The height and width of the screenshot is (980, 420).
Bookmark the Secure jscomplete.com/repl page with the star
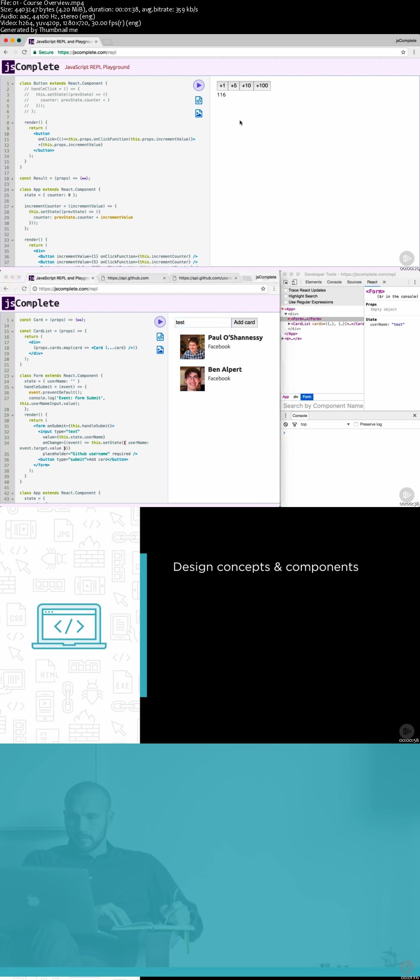pos(403,52)
